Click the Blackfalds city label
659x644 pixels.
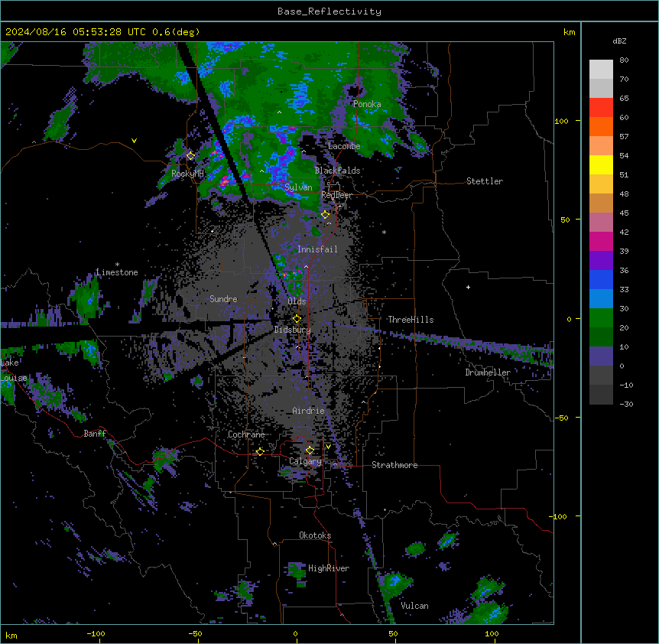[x=337, y=171]
